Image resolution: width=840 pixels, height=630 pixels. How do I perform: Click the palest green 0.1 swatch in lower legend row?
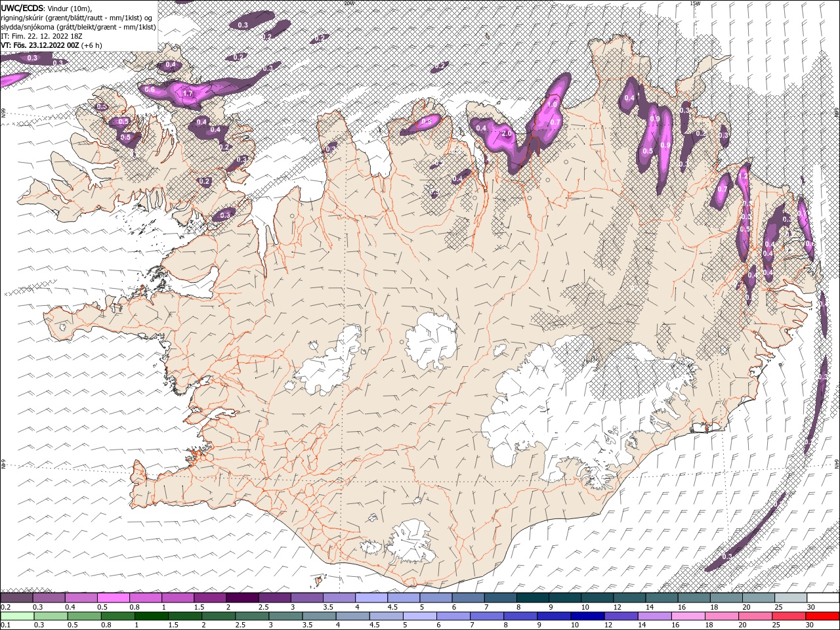[18, 616]
